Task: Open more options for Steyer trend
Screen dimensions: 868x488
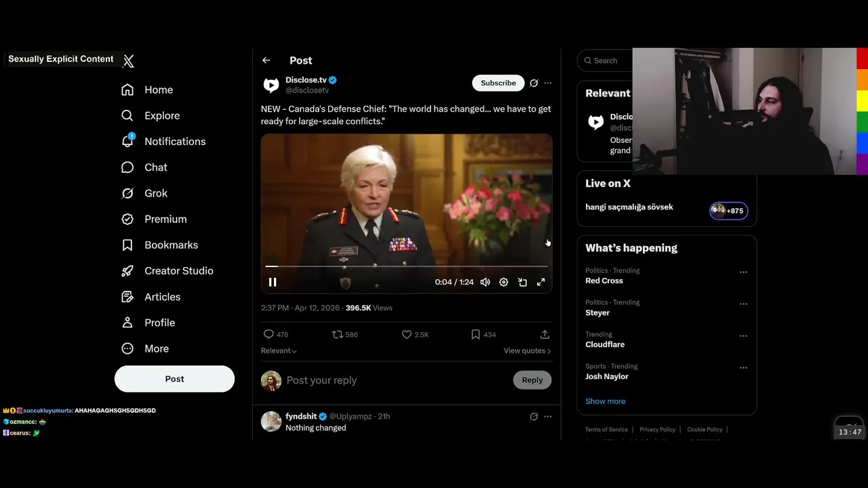Action: tap(743, 304)
